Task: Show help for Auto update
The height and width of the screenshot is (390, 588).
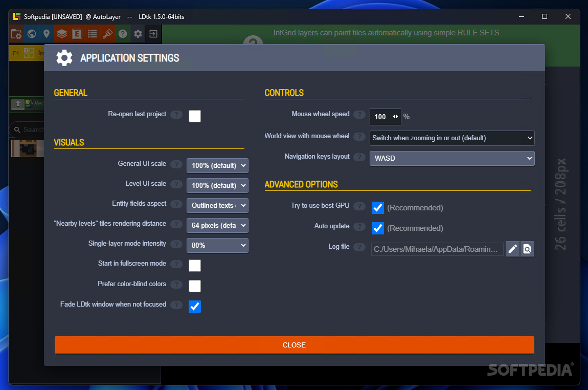Action: tap(359, 227)
